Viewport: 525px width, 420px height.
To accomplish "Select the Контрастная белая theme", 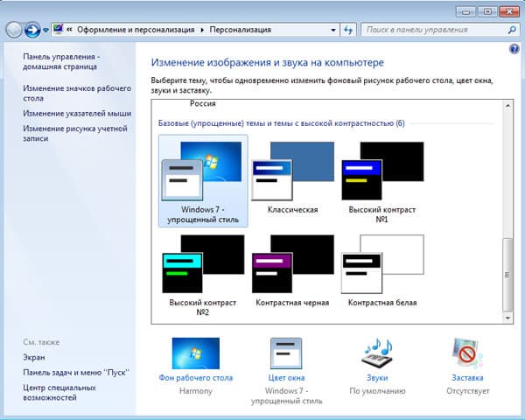I will click(x=382, y=270).
